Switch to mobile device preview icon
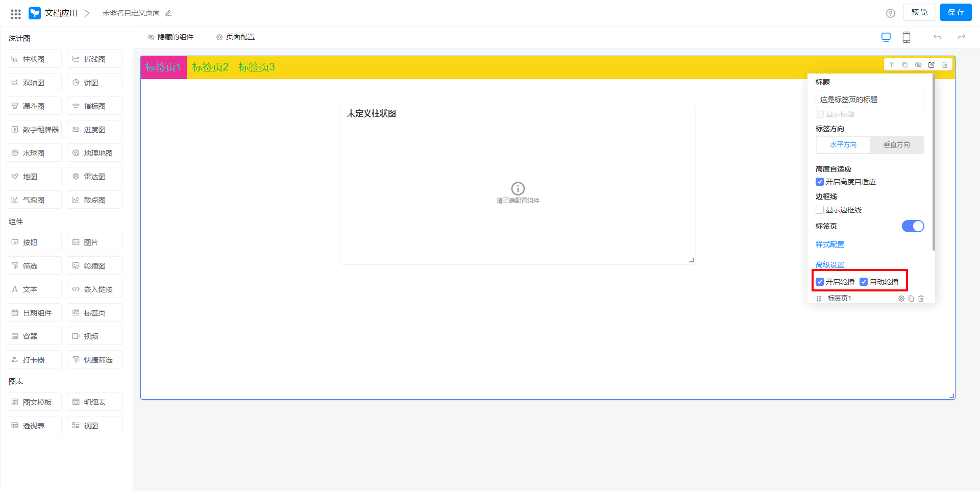Image resolution: width=980 pixels, height=491 pixels. pyautogui.click(x=906, y=37)
